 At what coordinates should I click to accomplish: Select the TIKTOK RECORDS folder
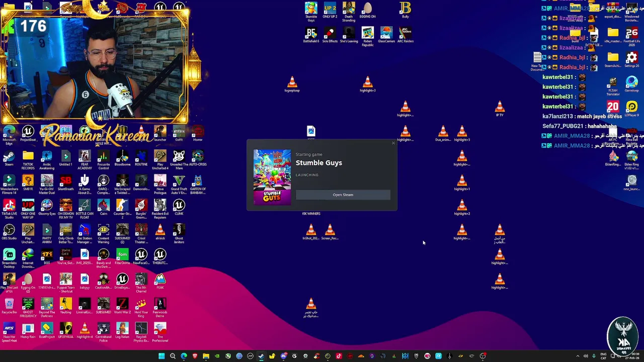28,160
